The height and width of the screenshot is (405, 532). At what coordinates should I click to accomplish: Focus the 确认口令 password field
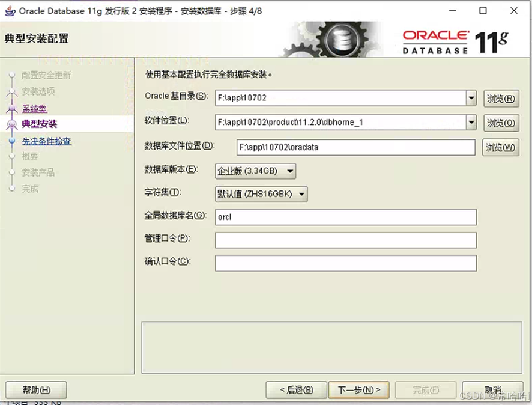(x=346, y=263)
